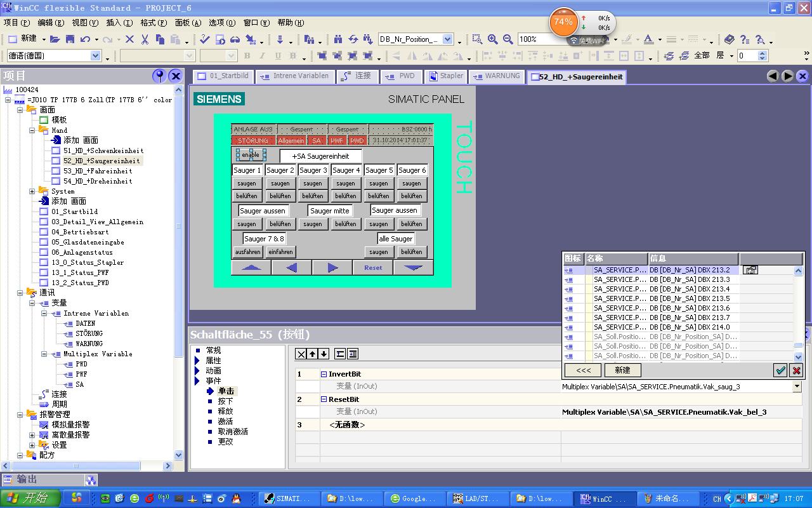Click the zoom in magnifier icon

click(x=493, y=39)
